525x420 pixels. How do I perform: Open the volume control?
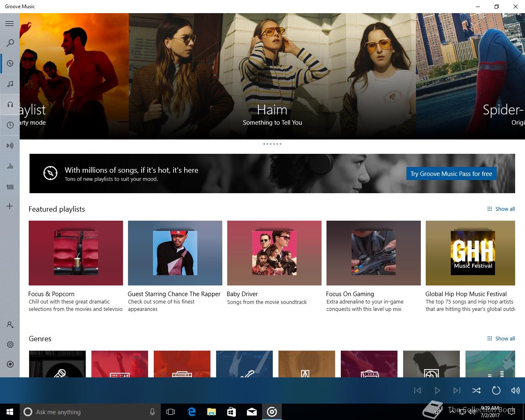point(516,390)
